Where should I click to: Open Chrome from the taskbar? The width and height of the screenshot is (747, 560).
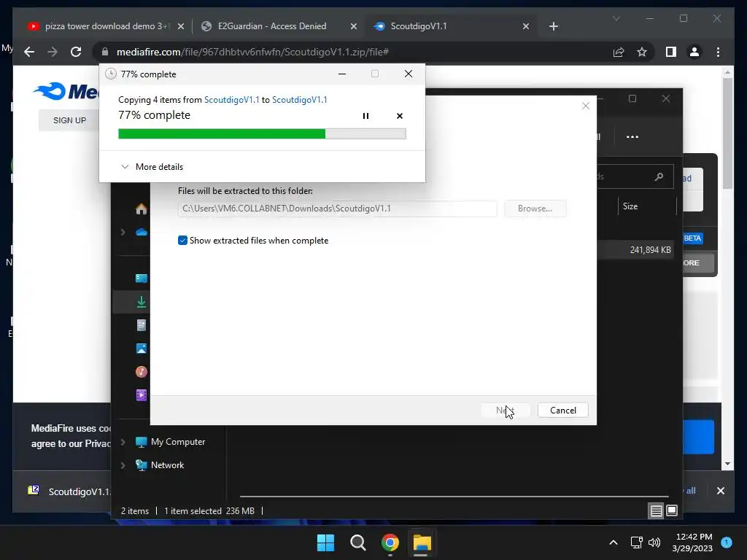[x=390, y=542]
